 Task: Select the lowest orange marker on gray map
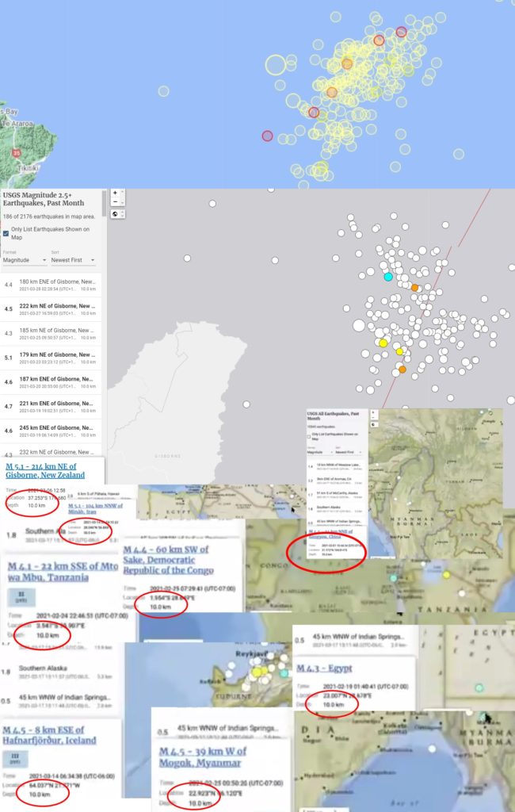coord(402,370)
